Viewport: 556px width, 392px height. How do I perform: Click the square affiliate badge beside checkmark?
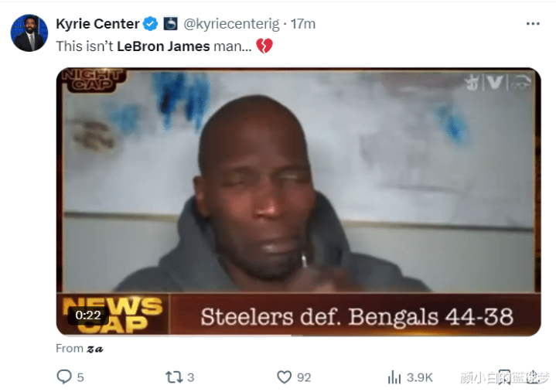pyautogui.click(x=170, y=24)
